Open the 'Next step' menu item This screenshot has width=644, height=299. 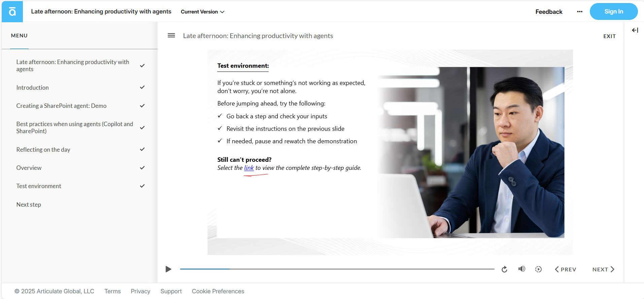(x=29, y=205)
